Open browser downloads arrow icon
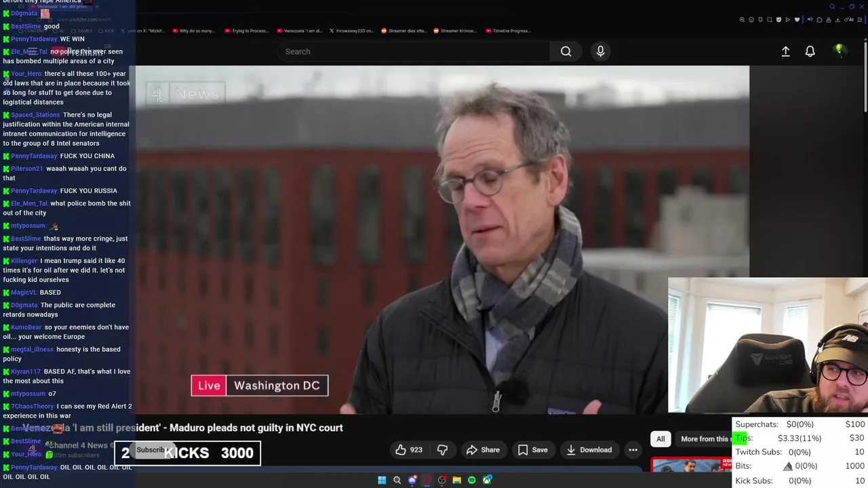The image size is (868, 488). [837, 20]
